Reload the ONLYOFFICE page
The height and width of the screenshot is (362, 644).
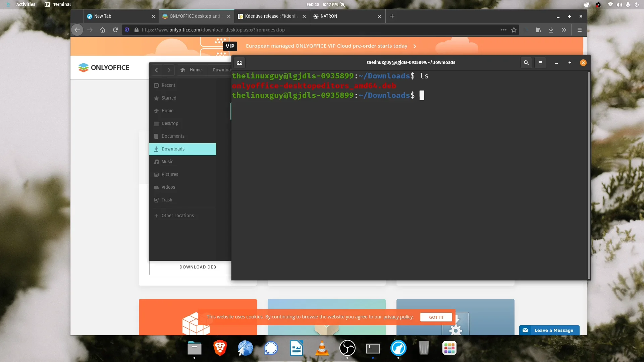115,30
